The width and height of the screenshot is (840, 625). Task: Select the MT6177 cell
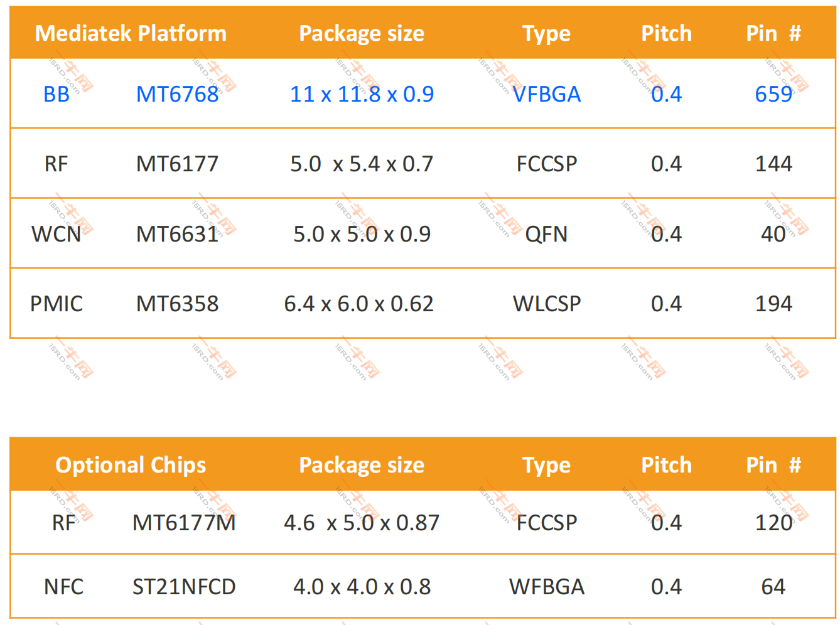click(177, 164)
